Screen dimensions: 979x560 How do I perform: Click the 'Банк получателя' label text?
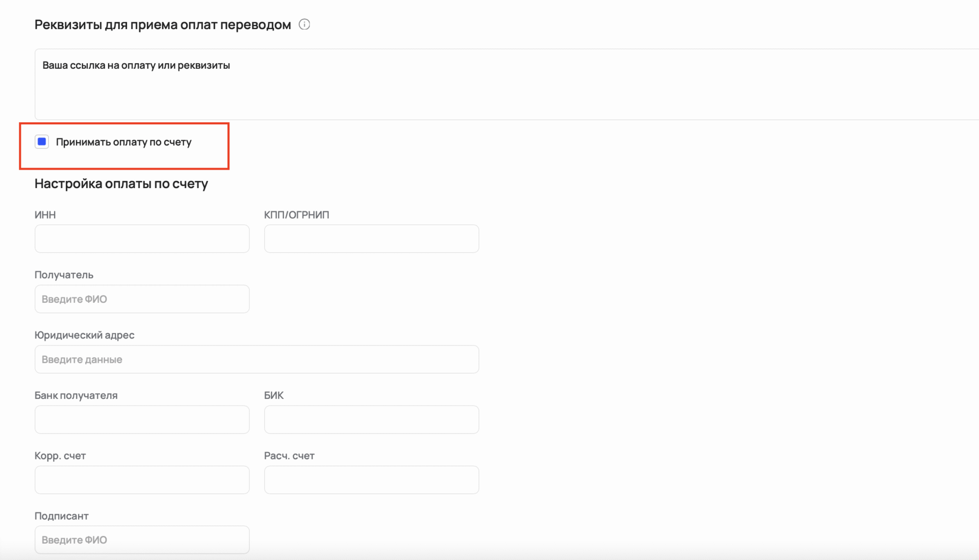pos(76,395)
